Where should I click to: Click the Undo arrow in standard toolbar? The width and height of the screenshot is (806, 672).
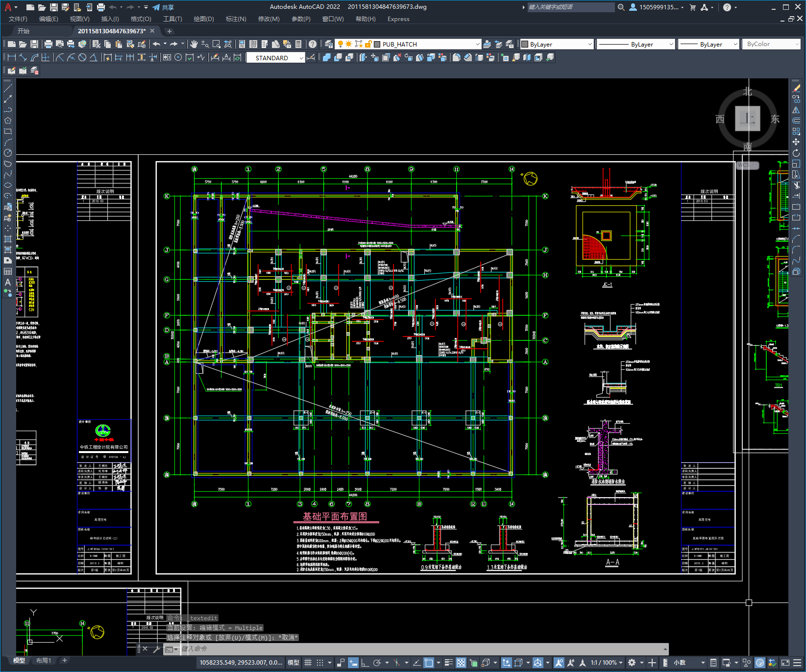(156, 44)
